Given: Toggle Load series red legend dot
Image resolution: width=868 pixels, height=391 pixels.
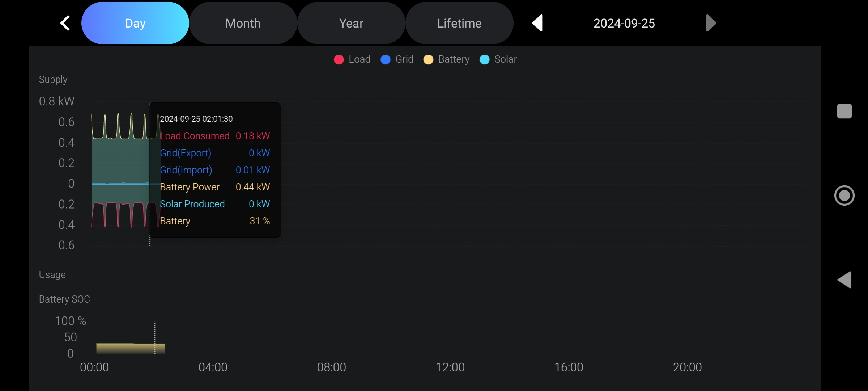Looking at the screenshot, I should [339, 60].
